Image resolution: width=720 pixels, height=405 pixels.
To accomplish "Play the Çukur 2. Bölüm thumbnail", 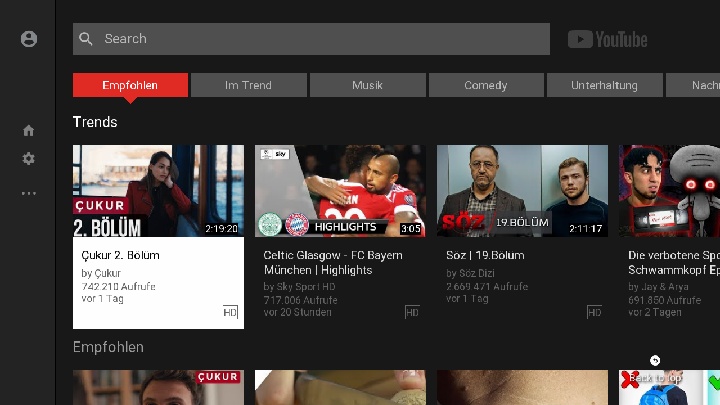I will 158,190.
